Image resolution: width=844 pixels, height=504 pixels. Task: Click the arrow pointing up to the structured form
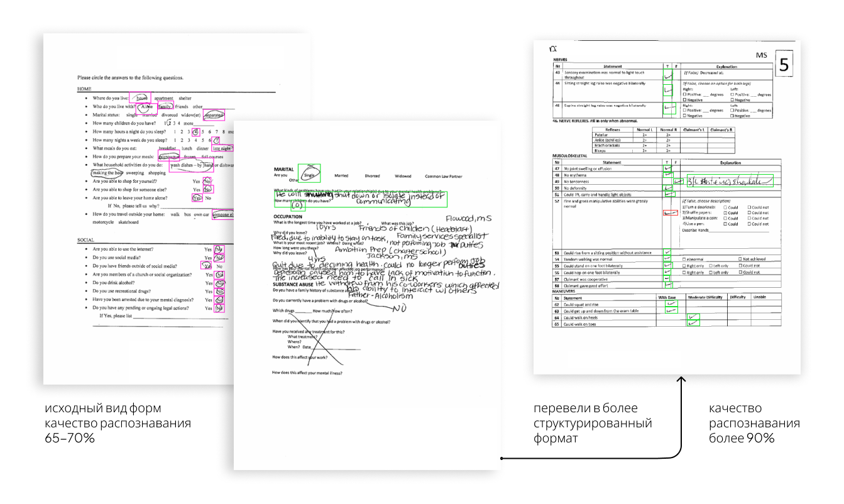pyautogui.click(x=680, y=383)
